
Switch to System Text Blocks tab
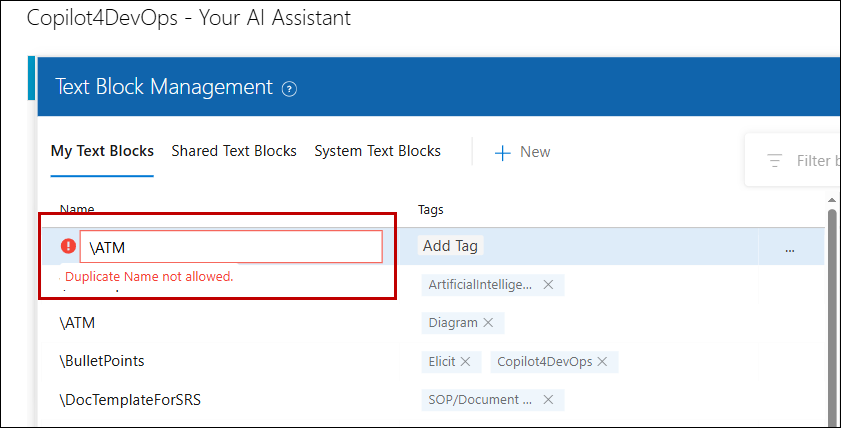[x=378, y=151]
